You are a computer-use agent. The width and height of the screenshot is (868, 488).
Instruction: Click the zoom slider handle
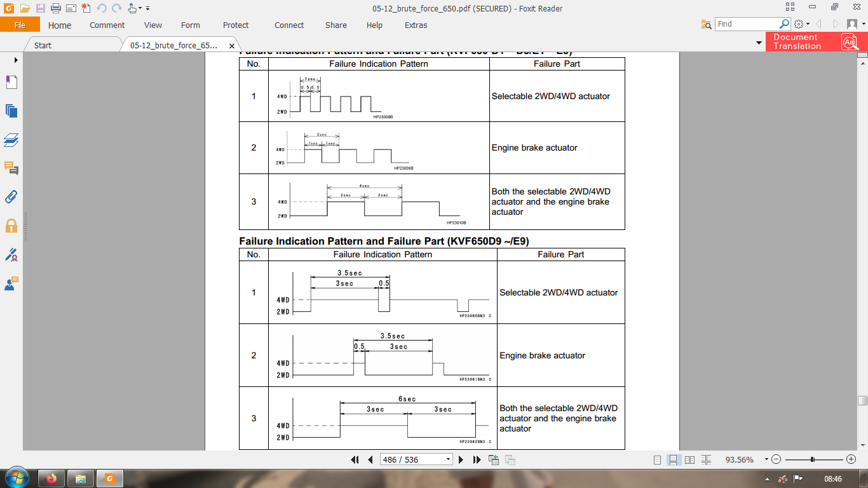pyautogui.click(x=813, y=459)
